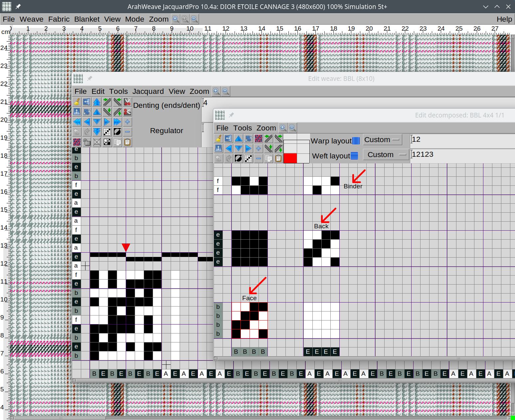The image size is (515, 420).
Task: Toggle the pin icon in Edit decomposed title bar
Action: pyautogui.click(x=231, y=115)
